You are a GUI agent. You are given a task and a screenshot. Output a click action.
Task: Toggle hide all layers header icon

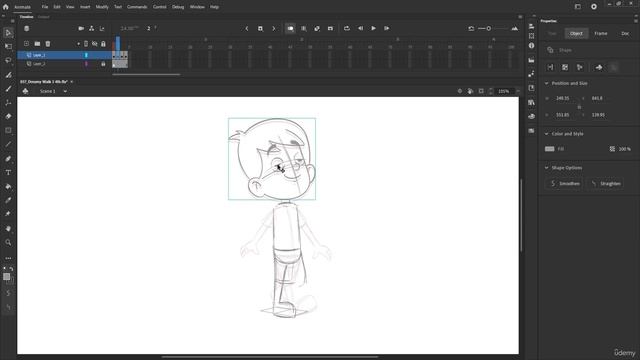pyautogui.click(x=95, y=44)
